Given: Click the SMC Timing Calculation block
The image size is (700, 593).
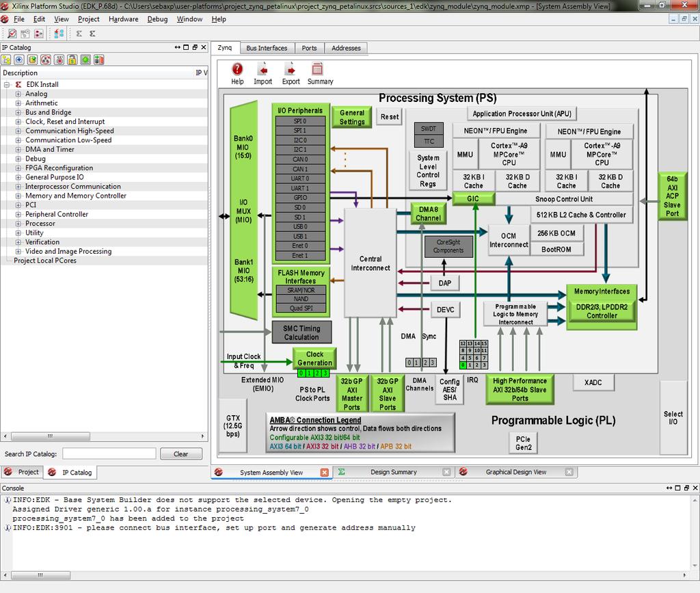Looking at the screenshot, I should (301, 332).
